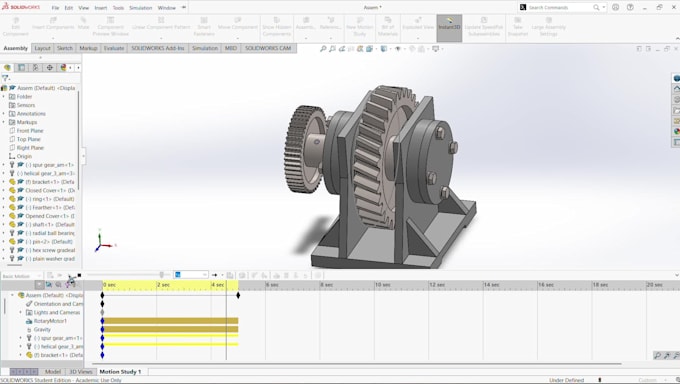Click the RotaryMotor1 timeline bar
This screenshot has width=680, height=384.
click(170, 321)
